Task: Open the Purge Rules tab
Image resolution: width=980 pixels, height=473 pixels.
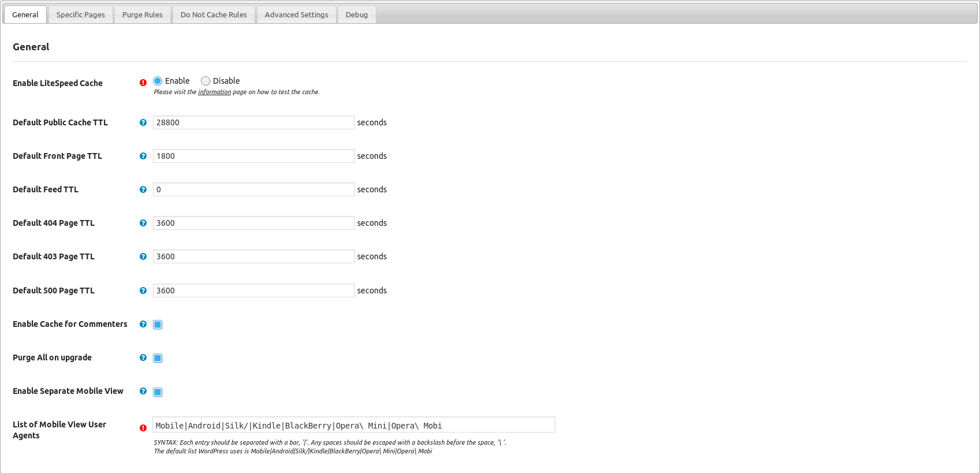Action: coord(143,14)
